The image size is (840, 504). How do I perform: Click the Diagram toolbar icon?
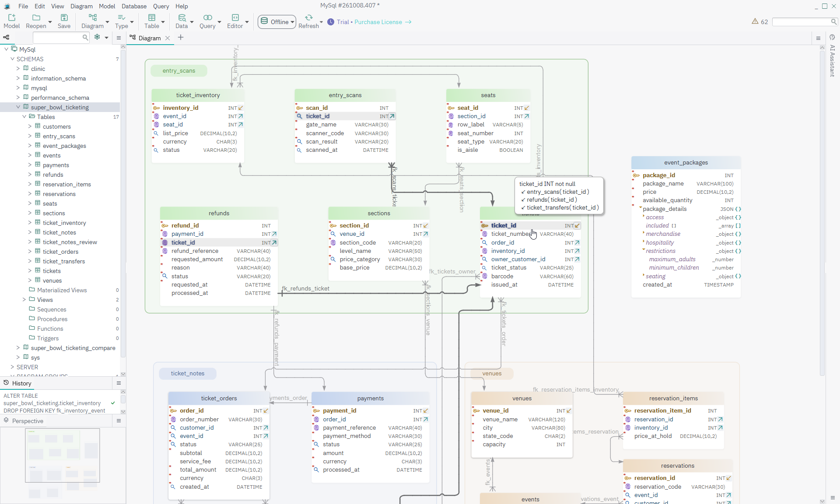(x=92, y=17)
